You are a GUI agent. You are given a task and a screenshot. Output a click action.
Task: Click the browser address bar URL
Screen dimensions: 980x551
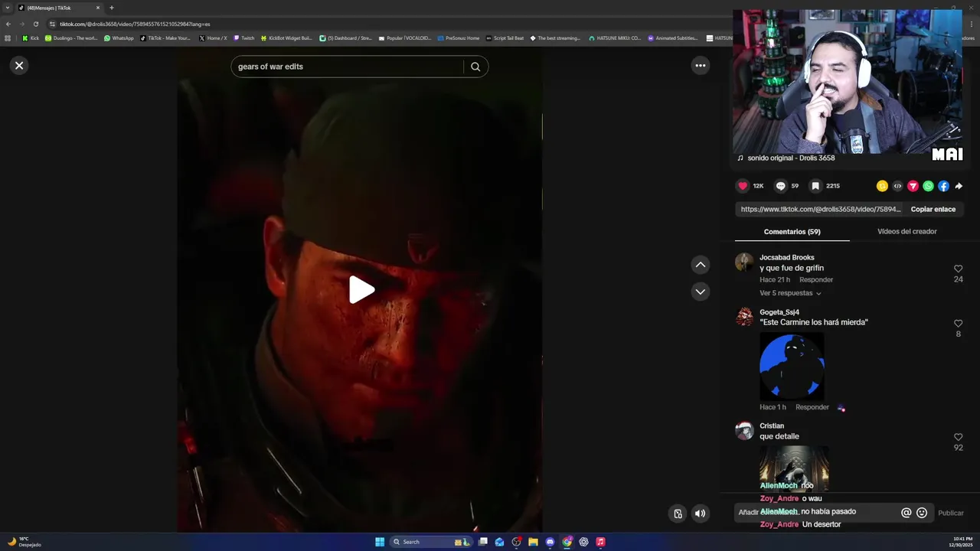tap(135, 24)
